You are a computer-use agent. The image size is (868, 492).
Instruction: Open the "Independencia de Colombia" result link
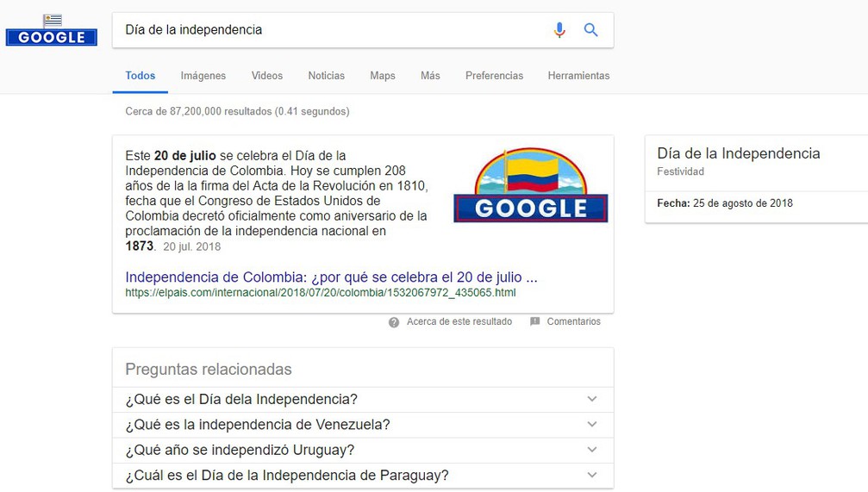(331, 277)
